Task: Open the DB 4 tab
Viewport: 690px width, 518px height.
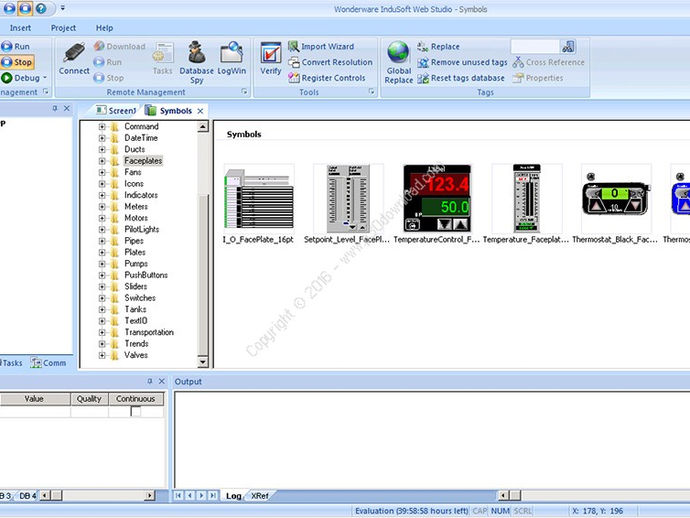Action: (x=27, y=496)
